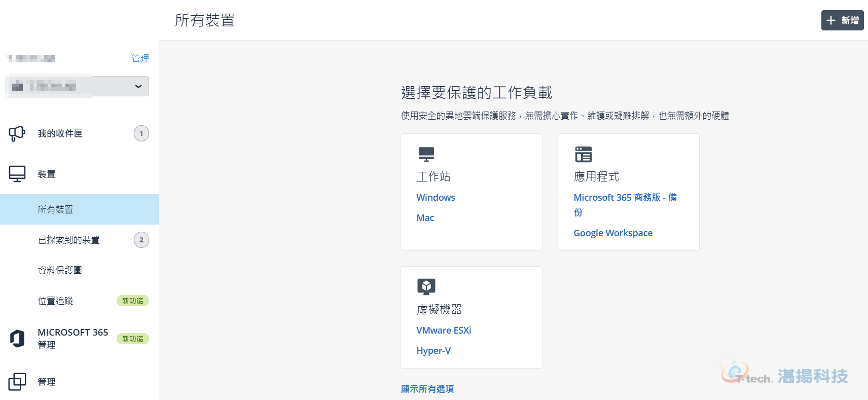Click the megaphone inbox icon
The width and height of the screenshot is (868, 400).
coord(17,133)
